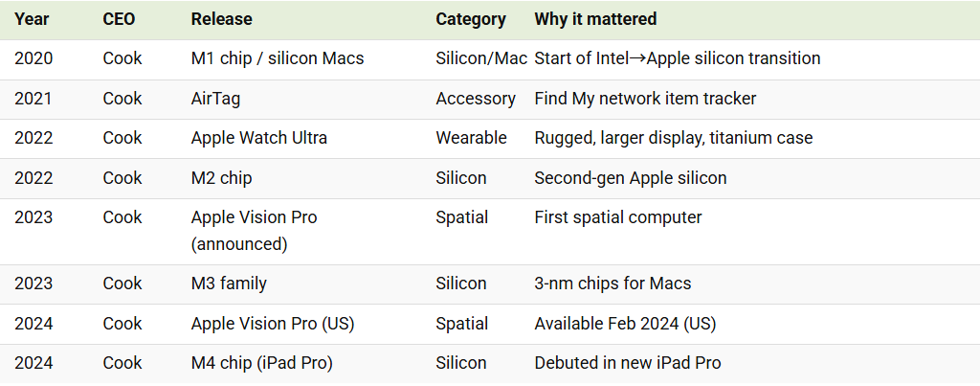Click the 'Apple Vision Pro (US)' cell
This screenshot has width=980, height=386.
click(273, 324)
